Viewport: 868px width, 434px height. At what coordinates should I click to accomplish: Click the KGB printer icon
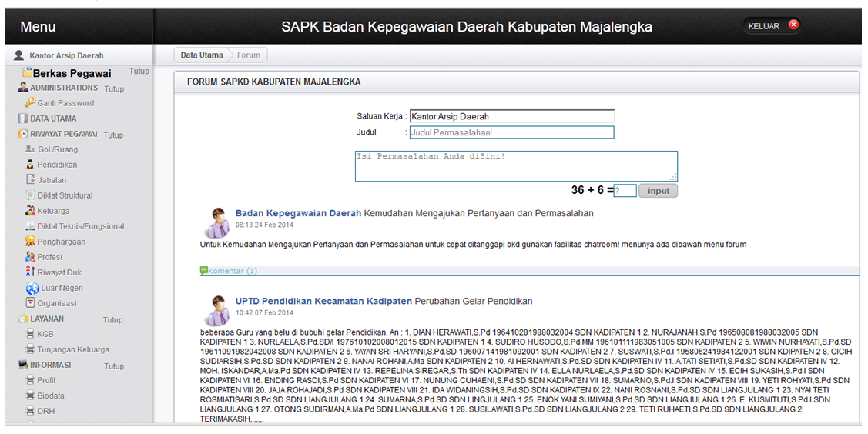coord(31,334)
